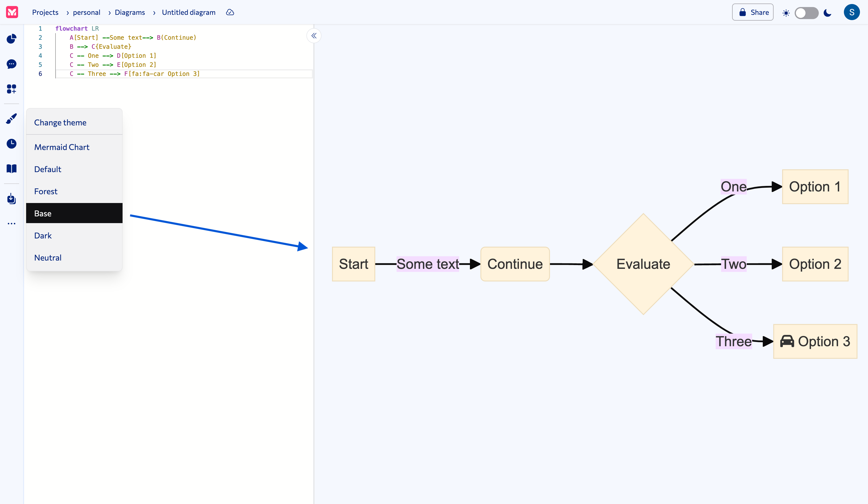This screenshot has width=868, height=504.
Task: Collapse the code editor panel
Action: click(314, 35)
